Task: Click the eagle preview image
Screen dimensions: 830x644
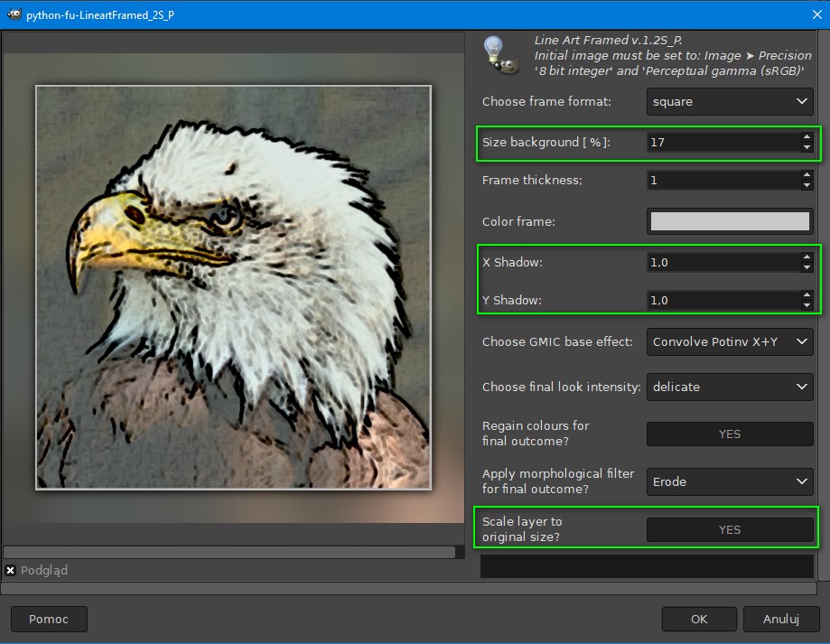Action: coord(233,287)
